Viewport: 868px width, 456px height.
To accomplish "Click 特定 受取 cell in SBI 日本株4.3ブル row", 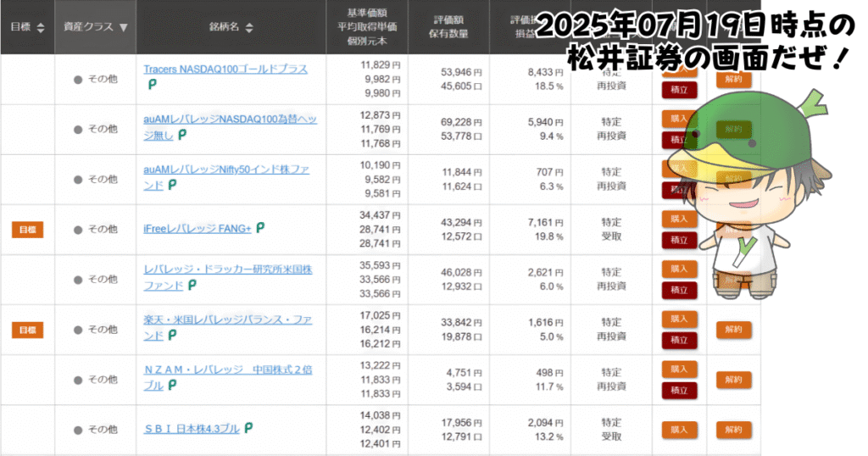I will 611,430.
